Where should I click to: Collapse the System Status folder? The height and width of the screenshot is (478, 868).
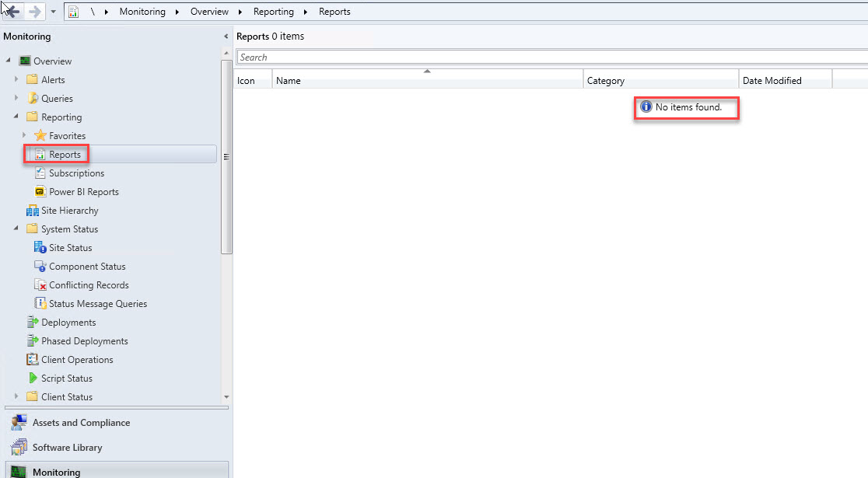point(16,229)
